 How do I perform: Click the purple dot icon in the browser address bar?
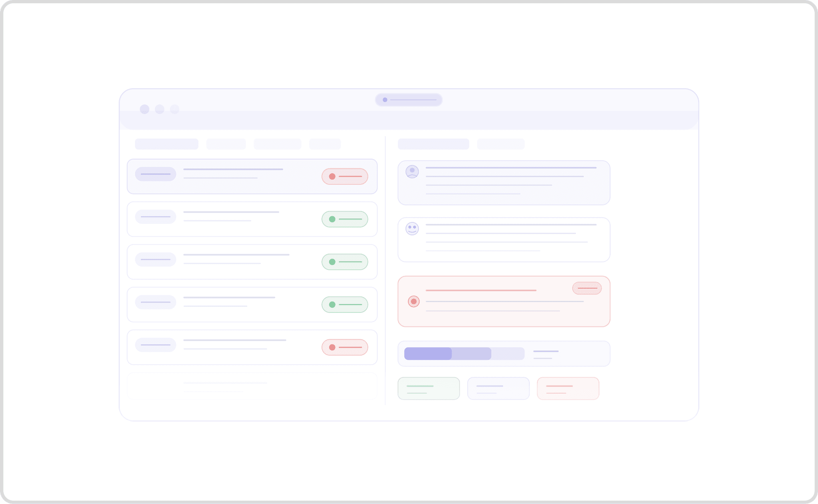point(385,100)
